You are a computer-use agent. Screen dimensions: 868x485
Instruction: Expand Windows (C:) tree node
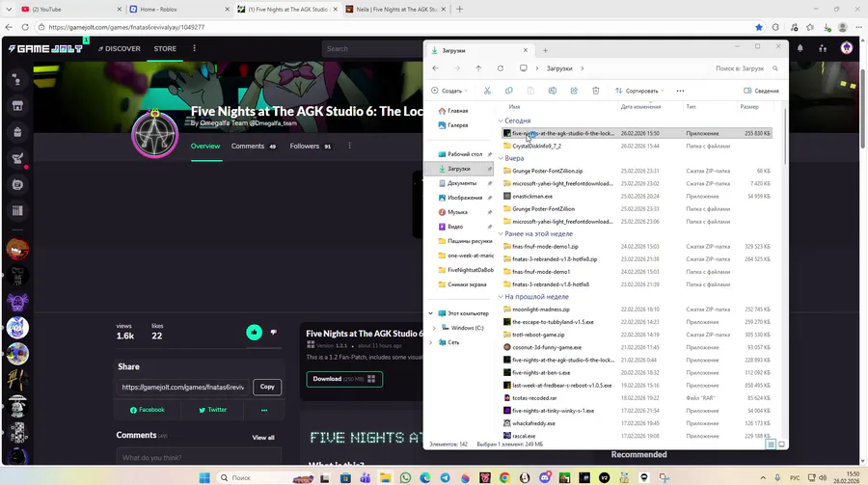click(434, 328)
